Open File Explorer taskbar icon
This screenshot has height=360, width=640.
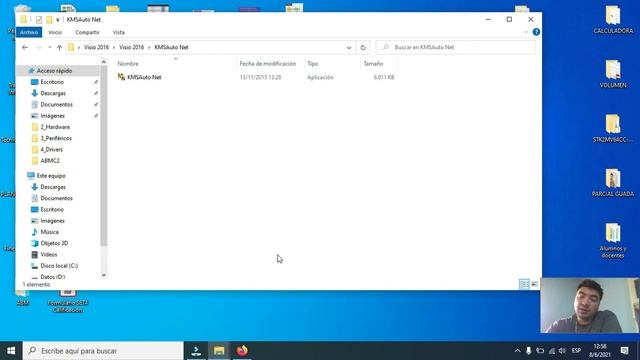[x=219, y=351]
